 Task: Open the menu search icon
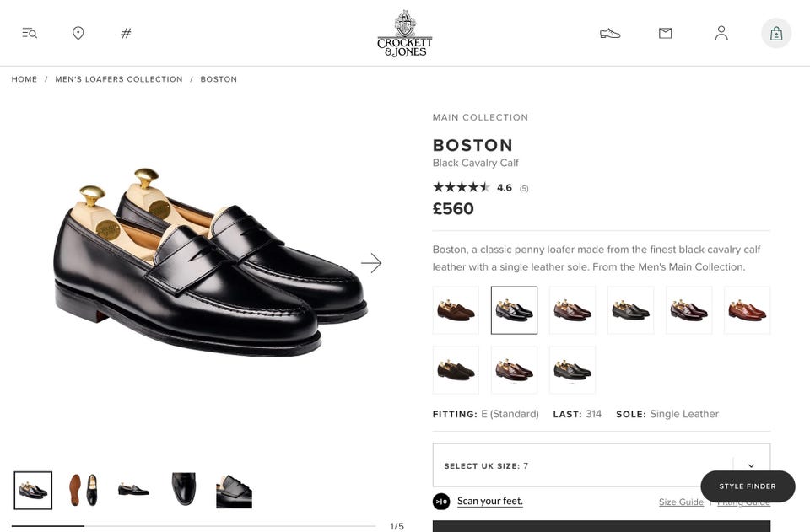point(30,33)
